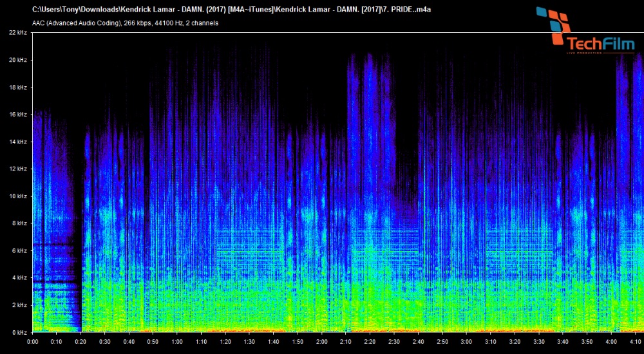Click the 0 kHz frequency axis label

[x=19, y=332]
